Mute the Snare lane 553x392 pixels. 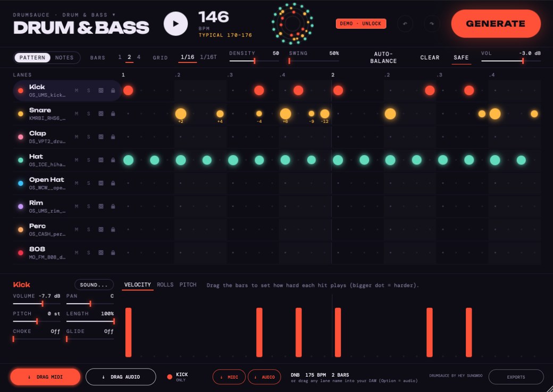(x=77, y=114)
